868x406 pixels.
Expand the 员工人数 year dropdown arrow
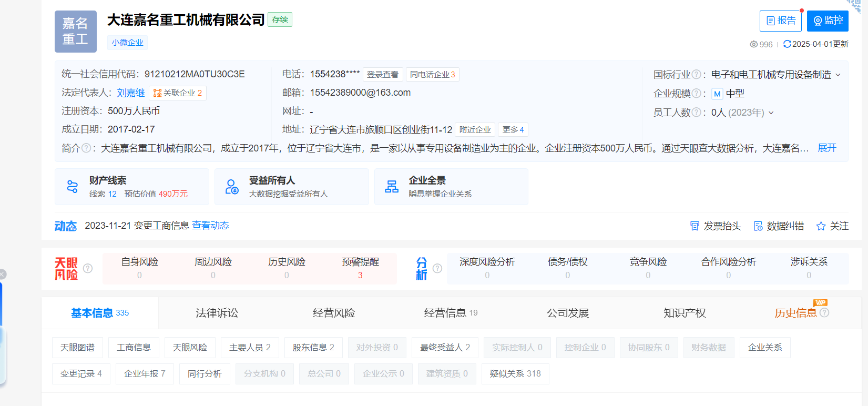(x=771, y=113)
